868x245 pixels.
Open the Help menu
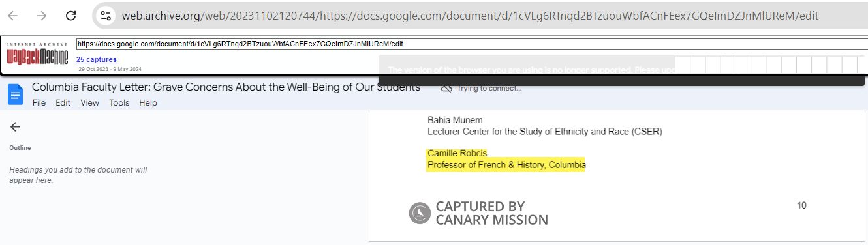tap(148, 103)
